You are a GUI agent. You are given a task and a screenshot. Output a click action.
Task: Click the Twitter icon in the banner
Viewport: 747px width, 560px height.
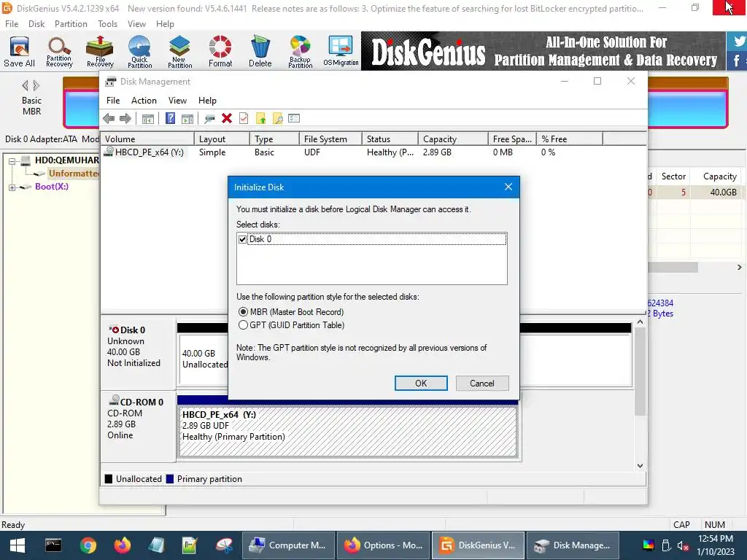pyautogui.click(x=738, y=41)
